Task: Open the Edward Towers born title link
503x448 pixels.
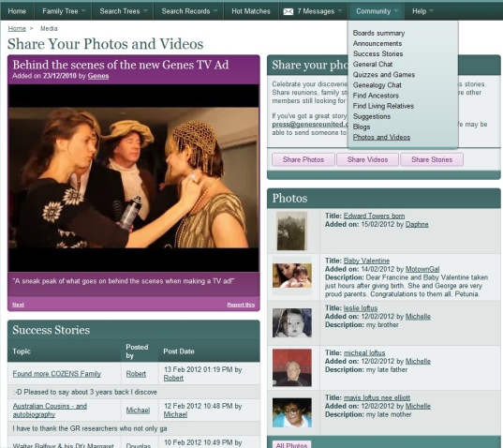Action: [374, 216]
